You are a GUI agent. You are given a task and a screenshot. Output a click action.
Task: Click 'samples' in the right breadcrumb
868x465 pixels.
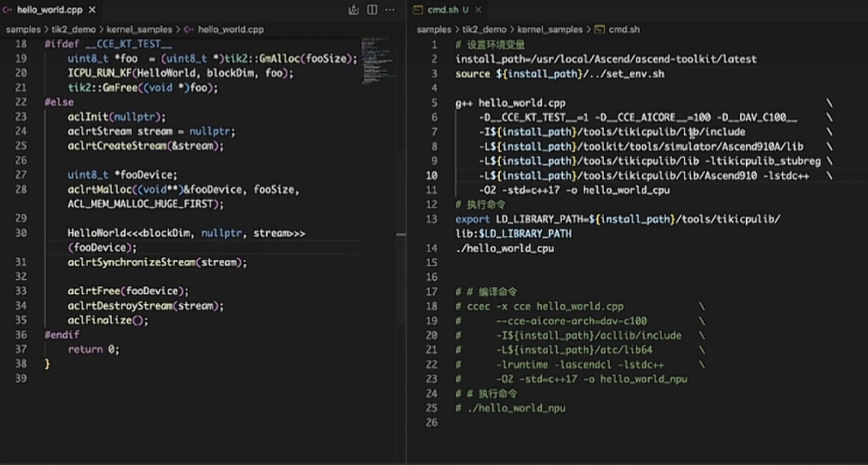pos(434,29)
